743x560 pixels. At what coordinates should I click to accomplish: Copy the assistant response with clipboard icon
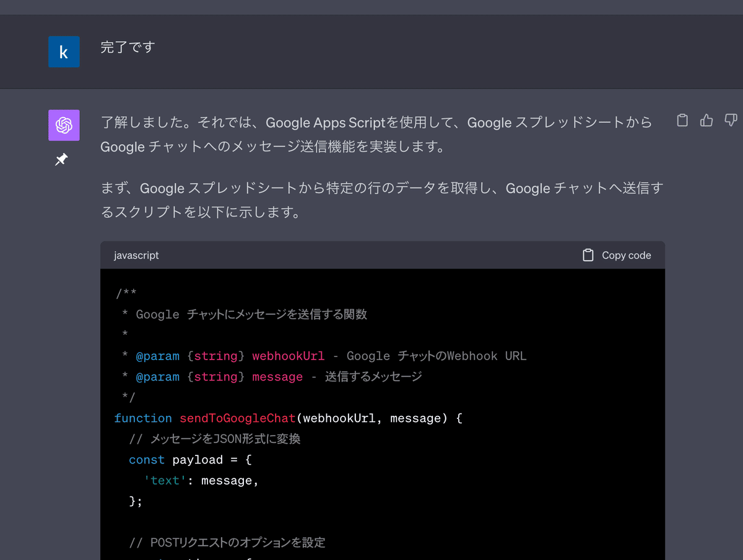(x=682, y=120)
